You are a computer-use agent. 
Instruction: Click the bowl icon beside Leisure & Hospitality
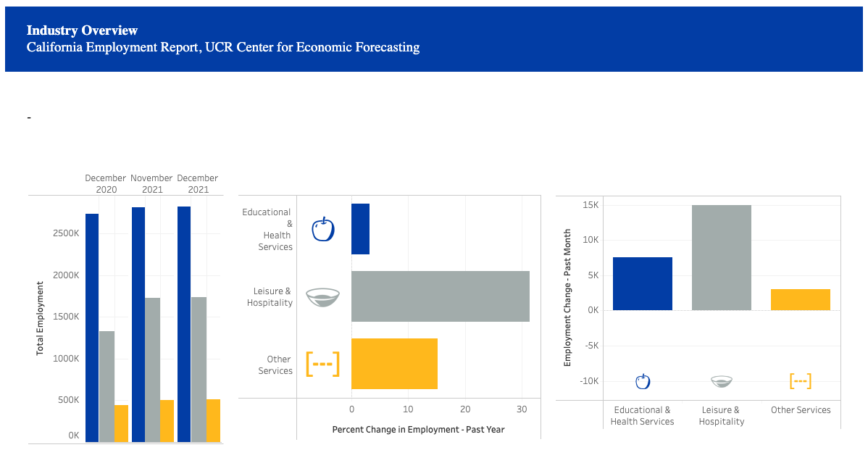[322, 296]
